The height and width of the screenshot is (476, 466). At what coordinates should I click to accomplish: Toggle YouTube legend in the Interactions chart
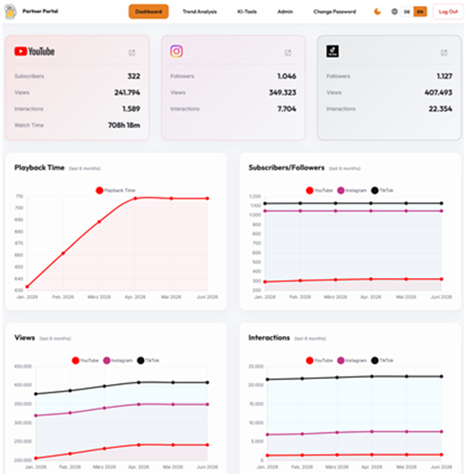[x=319, y=361]
